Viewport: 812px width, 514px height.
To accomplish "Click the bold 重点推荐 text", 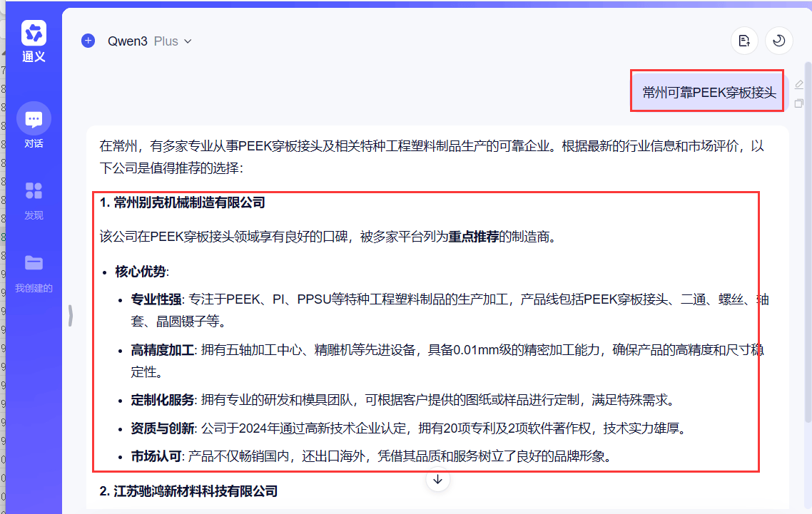I will pos(474,237).
